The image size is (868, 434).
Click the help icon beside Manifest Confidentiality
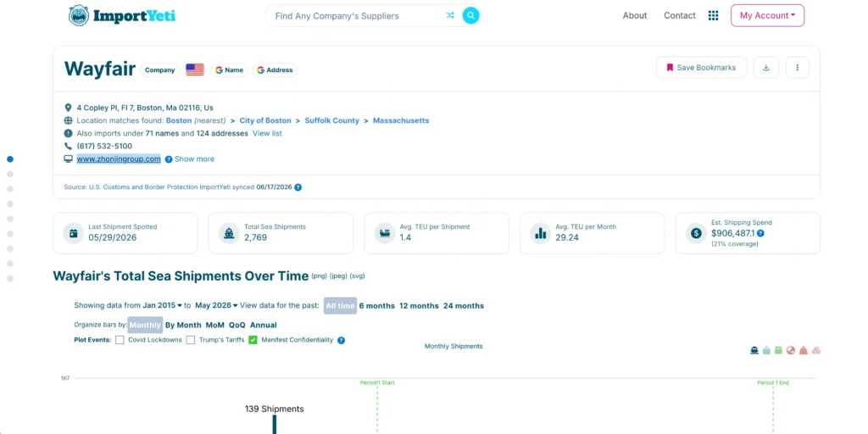pos(341,341)
